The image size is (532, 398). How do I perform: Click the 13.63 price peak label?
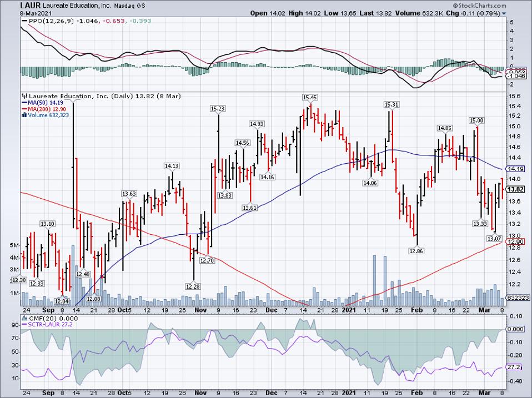coord(129,194)
